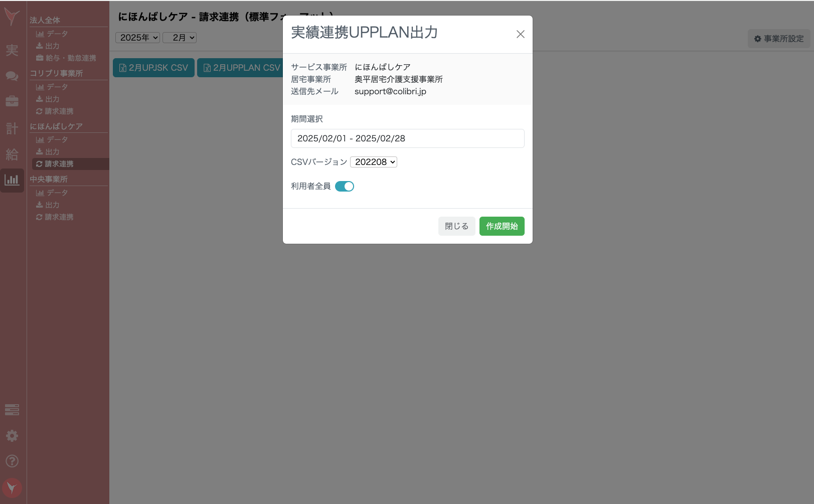This screenshot has width=814, height=504.
Task: Click the 期間選択 date range input field
Action: click(x=407, y=138)
